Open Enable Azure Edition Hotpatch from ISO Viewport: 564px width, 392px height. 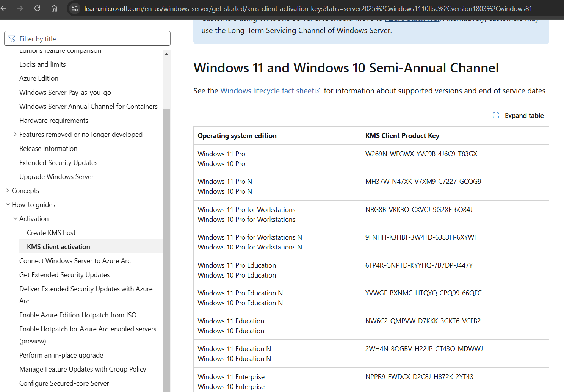click(78, 315)
